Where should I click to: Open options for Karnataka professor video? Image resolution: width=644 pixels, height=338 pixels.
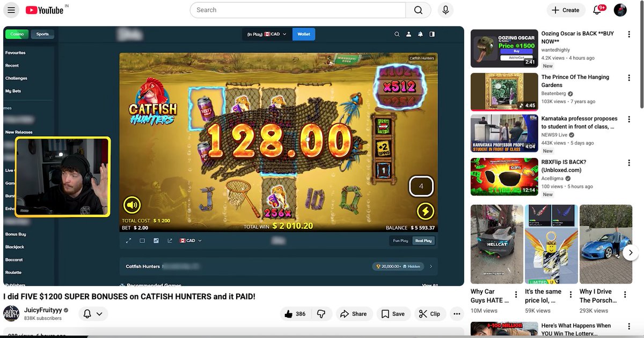pos(628,119)
